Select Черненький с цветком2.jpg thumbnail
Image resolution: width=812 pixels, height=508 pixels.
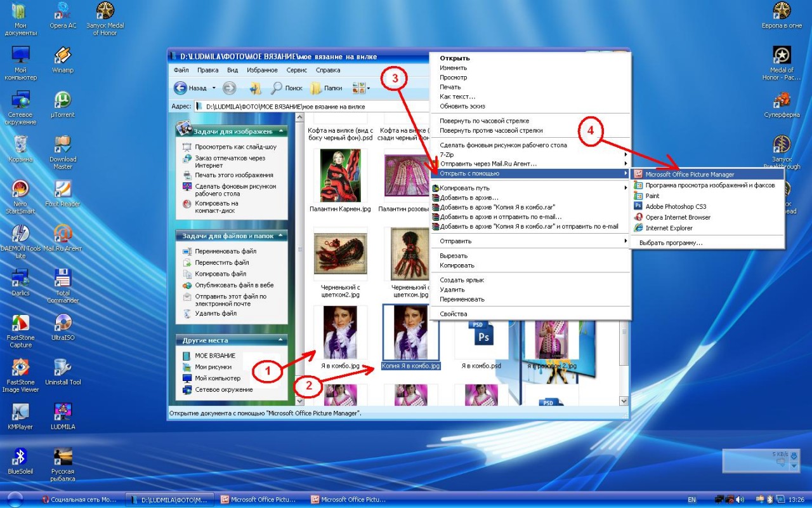340,254
